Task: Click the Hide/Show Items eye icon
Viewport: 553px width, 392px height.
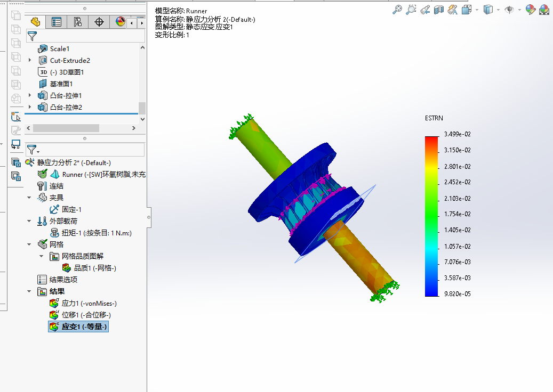Action: pos(509,10)
